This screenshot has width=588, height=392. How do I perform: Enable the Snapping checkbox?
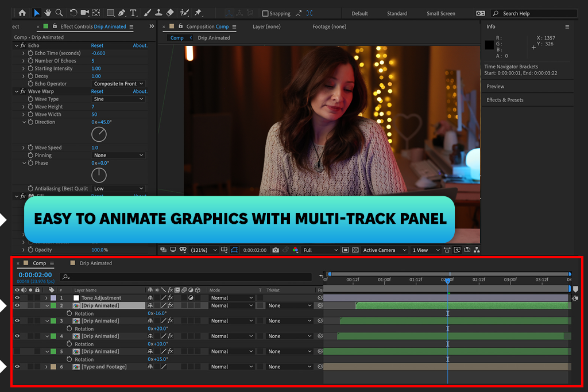click(265, 14)
